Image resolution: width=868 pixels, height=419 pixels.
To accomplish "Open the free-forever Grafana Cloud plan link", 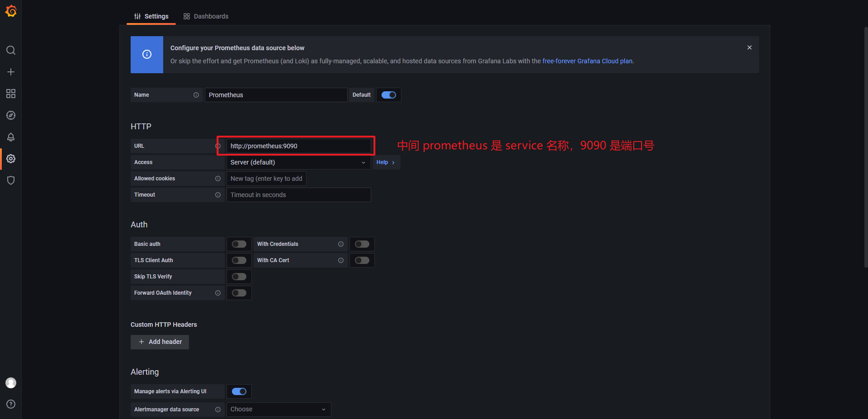I will (x=587, y=61).
